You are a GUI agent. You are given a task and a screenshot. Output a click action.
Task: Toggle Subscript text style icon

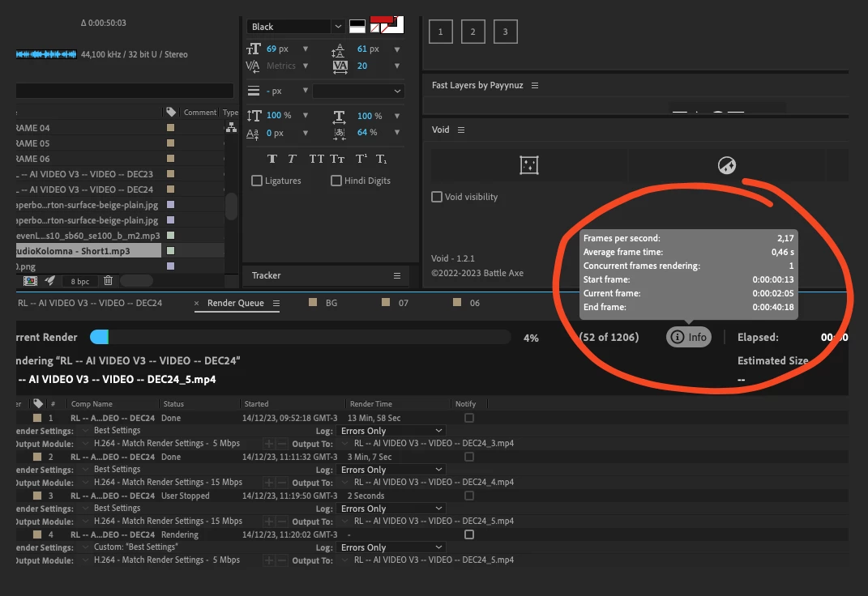[382, 160]
